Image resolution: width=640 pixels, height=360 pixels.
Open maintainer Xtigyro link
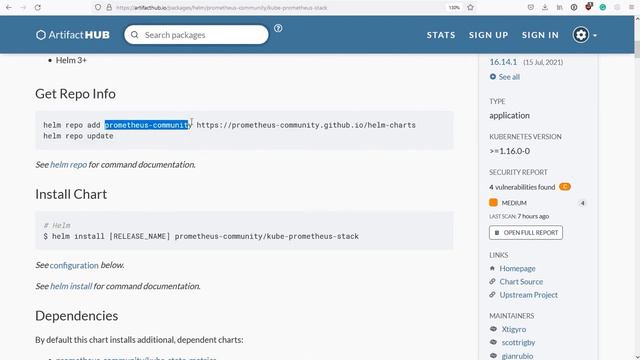click(x=514, y=329)
